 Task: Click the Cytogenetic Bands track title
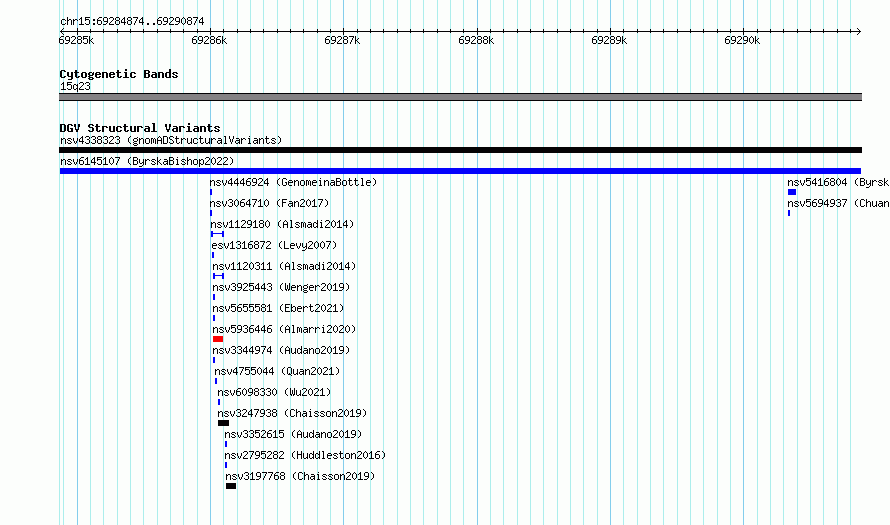tap(119, 74)
